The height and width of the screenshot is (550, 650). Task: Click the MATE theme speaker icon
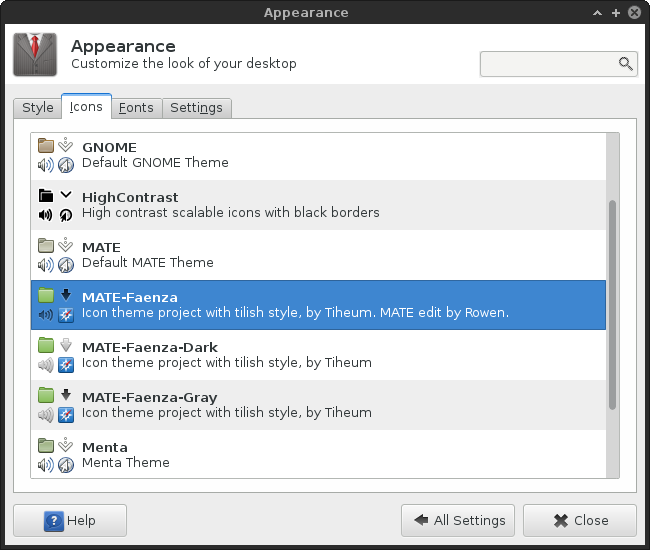click(x=45, y=264)
